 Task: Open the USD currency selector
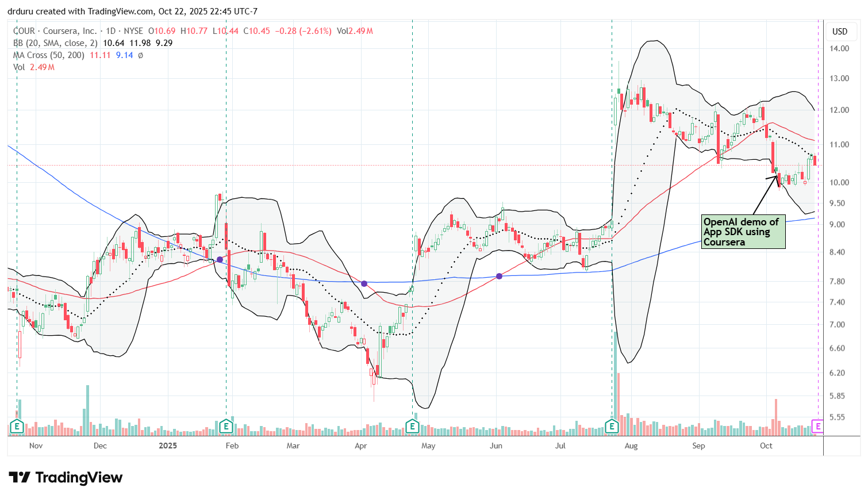(x=840, y=32)
